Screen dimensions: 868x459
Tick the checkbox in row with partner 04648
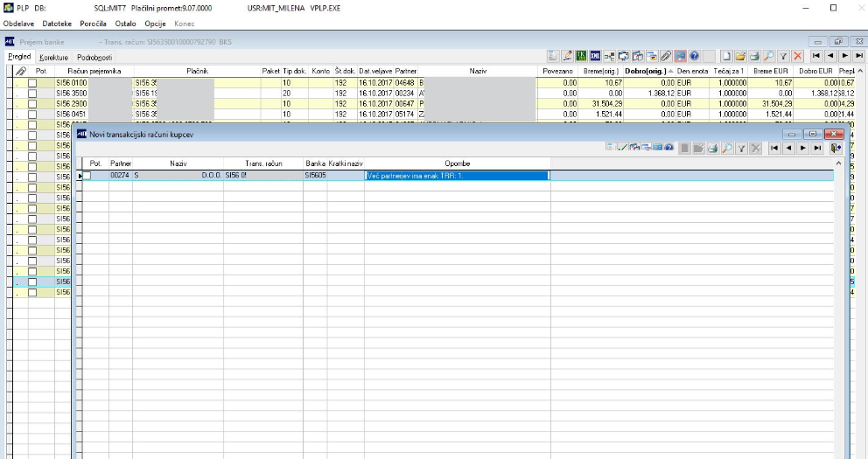pyautogui.click(x=32, y=83)
